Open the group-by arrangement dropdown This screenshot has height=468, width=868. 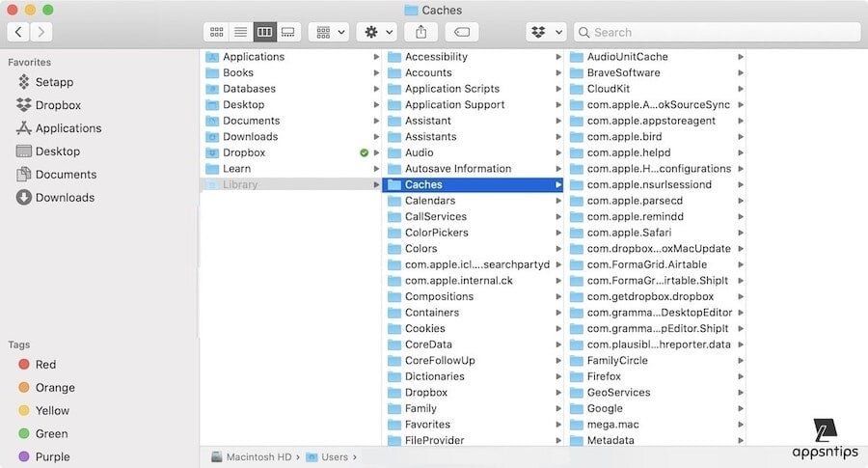[328, 32]
